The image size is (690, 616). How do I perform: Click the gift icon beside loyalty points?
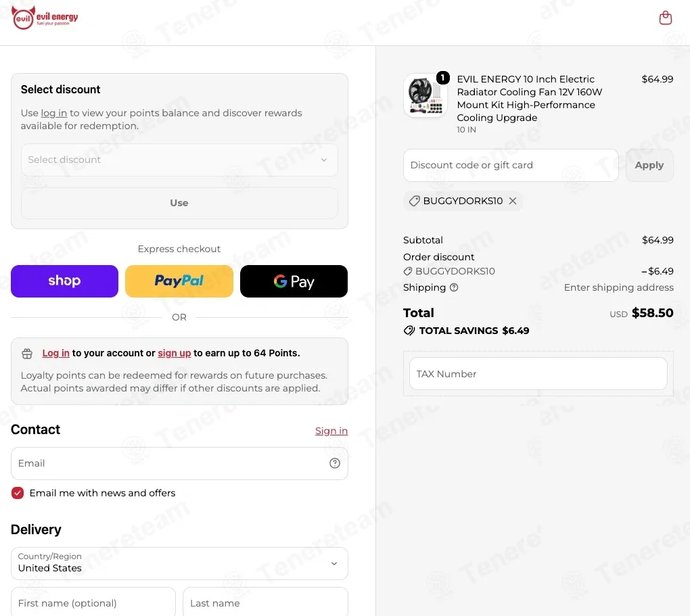(27, 354)
